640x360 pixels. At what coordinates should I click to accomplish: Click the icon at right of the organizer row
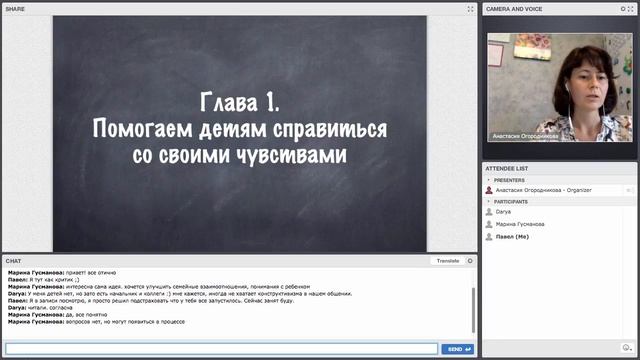click(629, 190)
